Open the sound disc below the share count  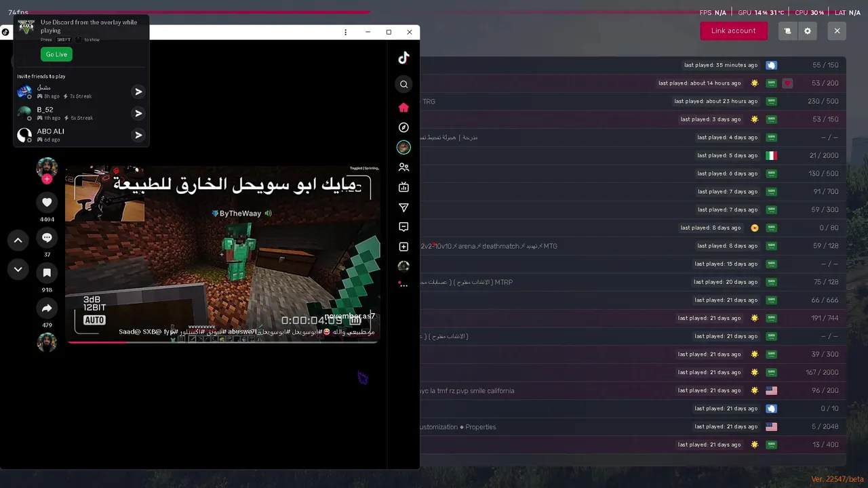click(x=47, y=342)
